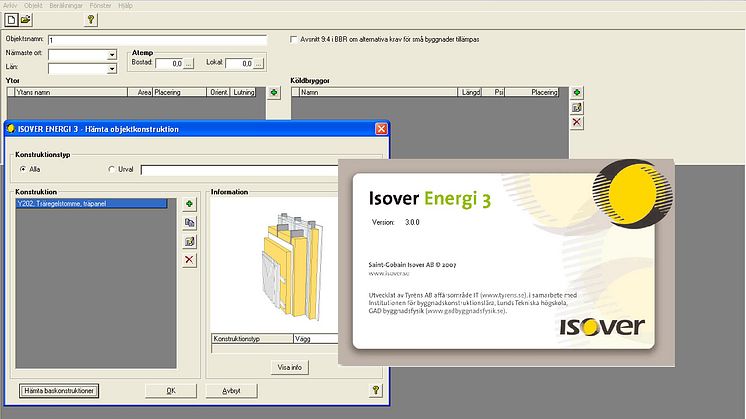
Task: Delete selected Konstruktion with red X icon
Action: click(x=189, y=260)
